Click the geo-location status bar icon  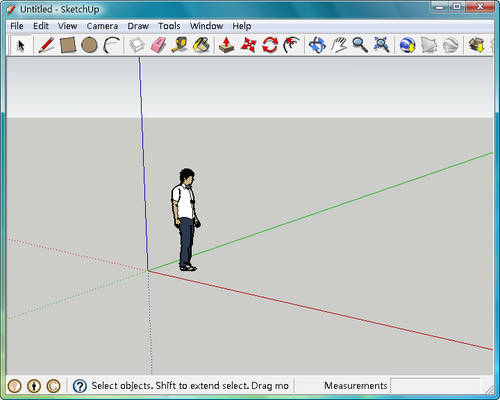[x=15, y=386]
